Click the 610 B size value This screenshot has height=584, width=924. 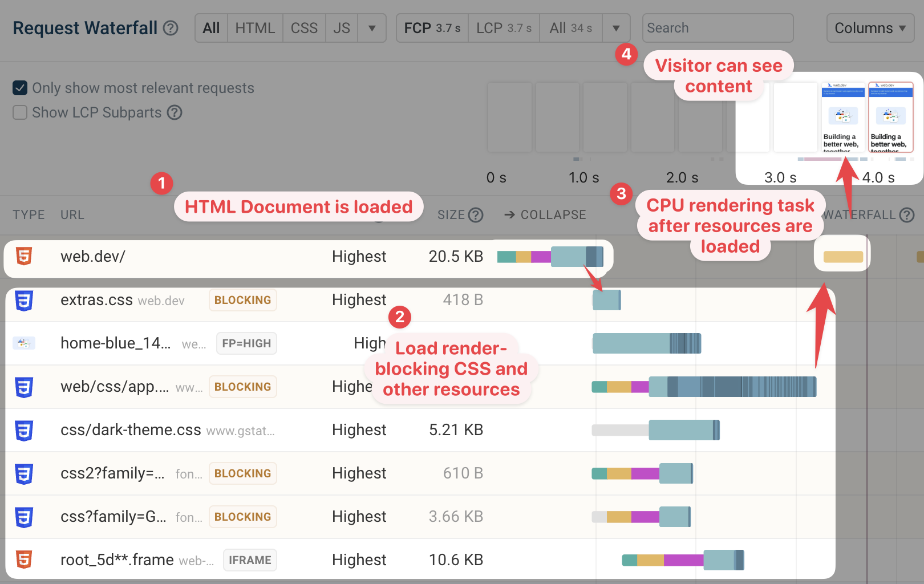463,473
